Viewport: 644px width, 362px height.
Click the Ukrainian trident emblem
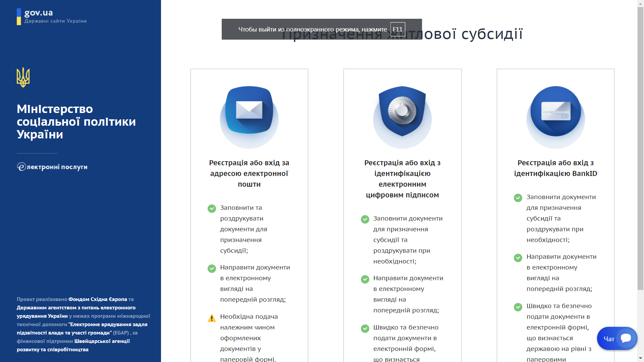23,77
